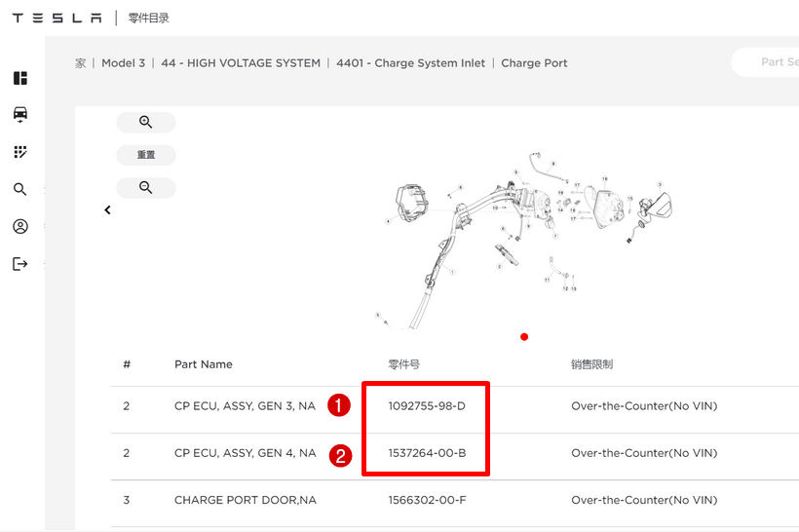Screen dimensions: 799x532
Task: Open 4401 - Charge System Inlet breadcrumb
Action: click(410, 63)
